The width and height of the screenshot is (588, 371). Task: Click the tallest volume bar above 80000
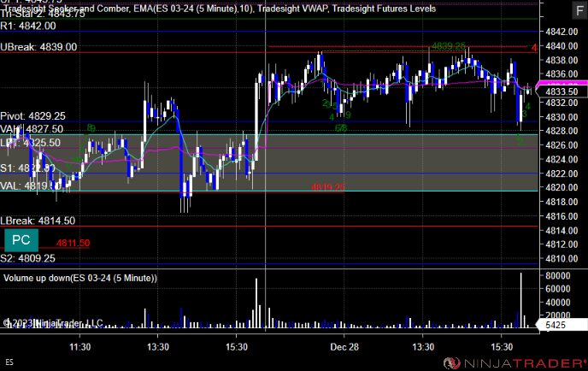point(520,301)
